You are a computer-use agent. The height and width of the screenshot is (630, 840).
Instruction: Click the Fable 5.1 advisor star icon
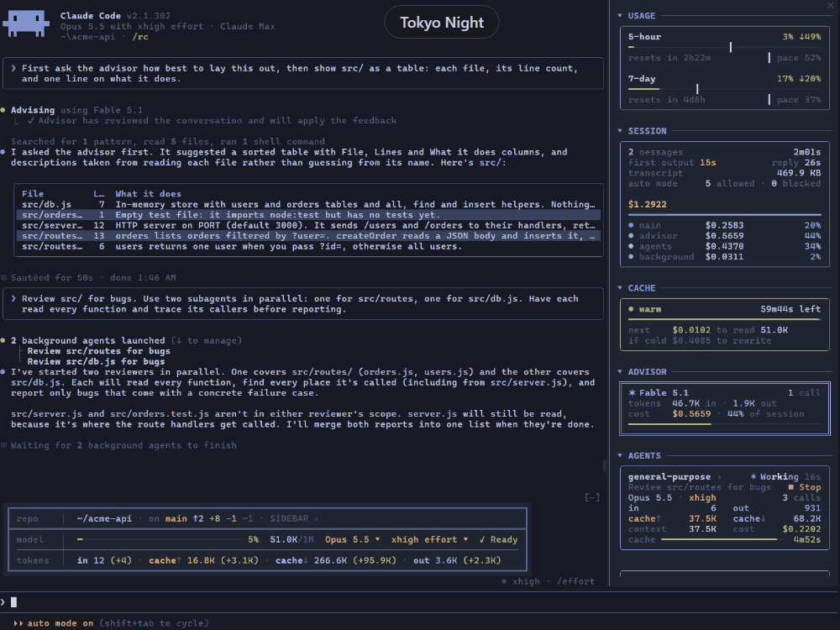[632, 392]
